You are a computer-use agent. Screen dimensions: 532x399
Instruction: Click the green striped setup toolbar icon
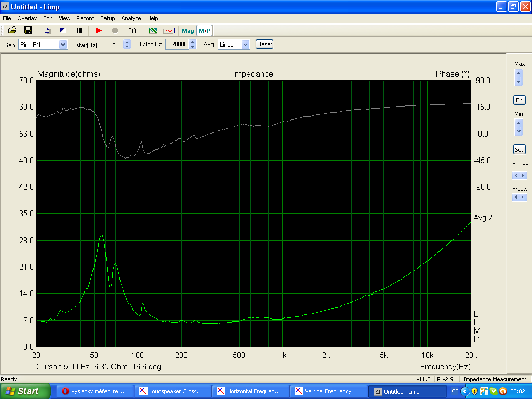pyautogui.click(x=153, y=31)
